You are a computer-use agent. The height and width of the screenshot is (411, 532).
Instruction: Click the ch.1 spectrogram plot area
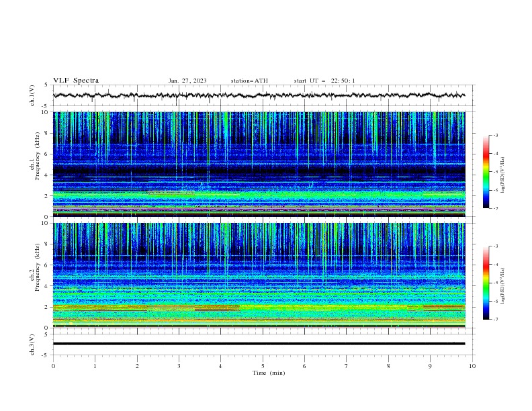click(259, 164)
